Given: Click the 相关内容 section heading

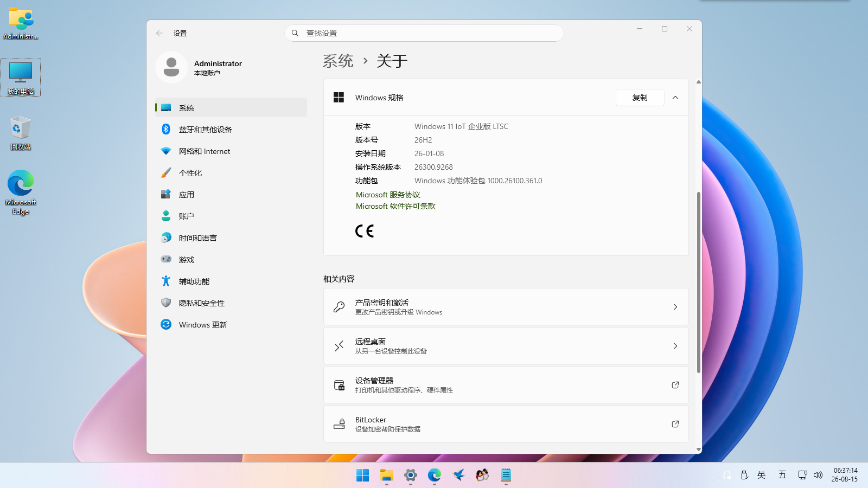Looking at the screenshot, I should [339, 279].
